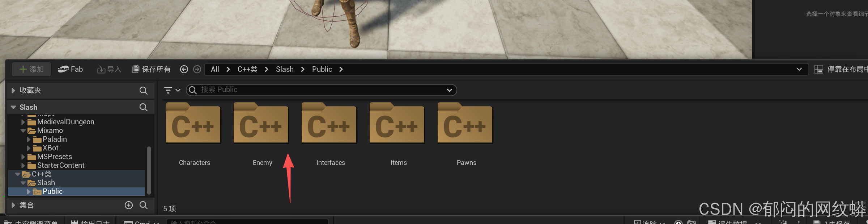Select MSPresets in the folder tree
Screen dimensions: 868x224
pos(55,157)
